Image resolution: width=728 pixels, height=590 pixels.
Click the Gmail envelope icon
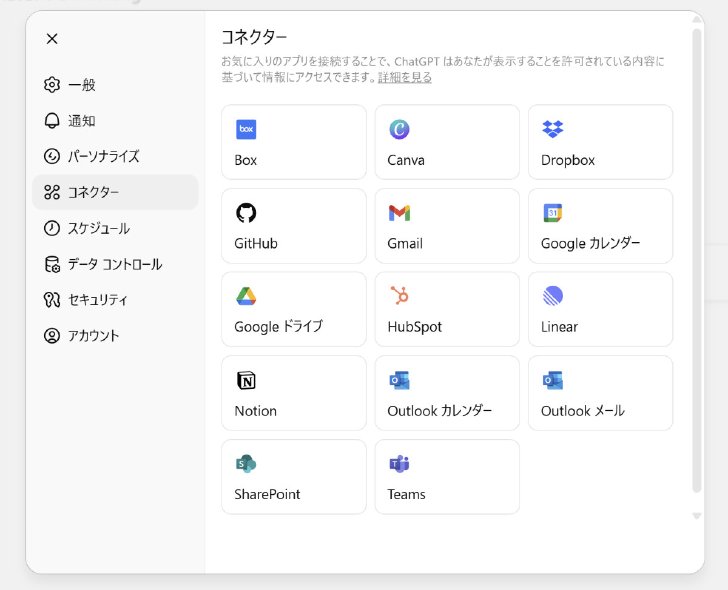coord(399,213)
